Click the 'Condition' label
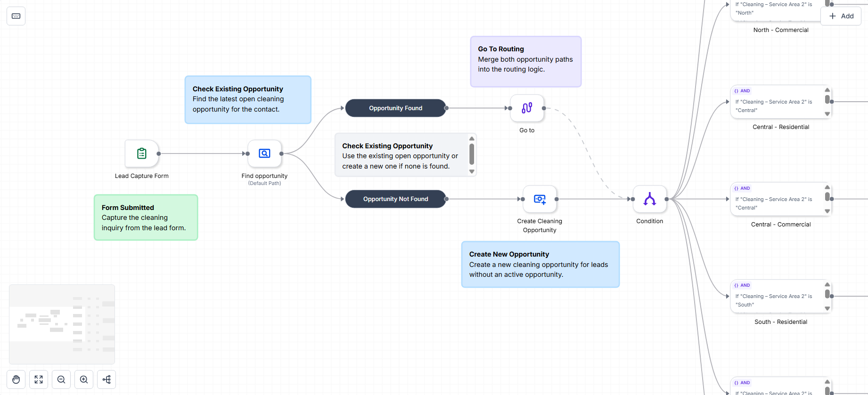 click(x=650, y=221)
